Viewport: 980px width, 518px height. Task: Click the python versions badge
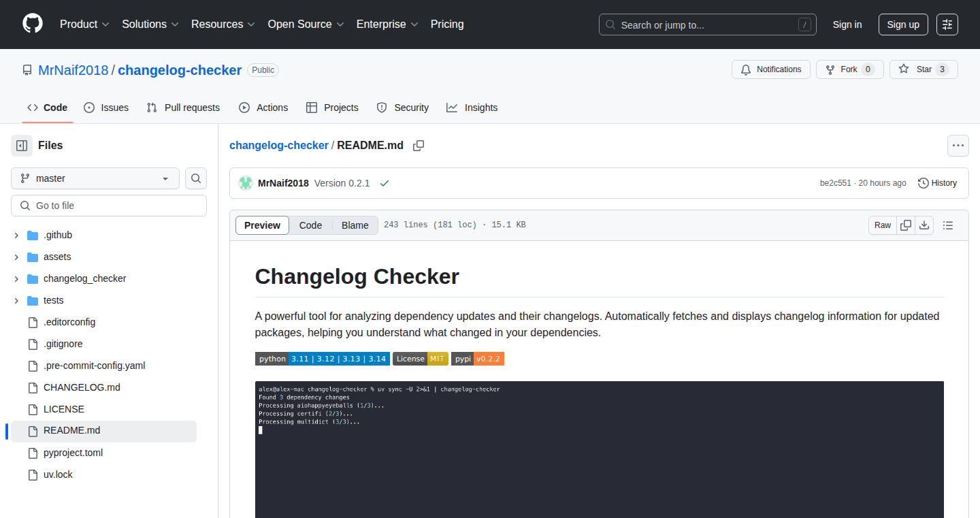(323, 359)
